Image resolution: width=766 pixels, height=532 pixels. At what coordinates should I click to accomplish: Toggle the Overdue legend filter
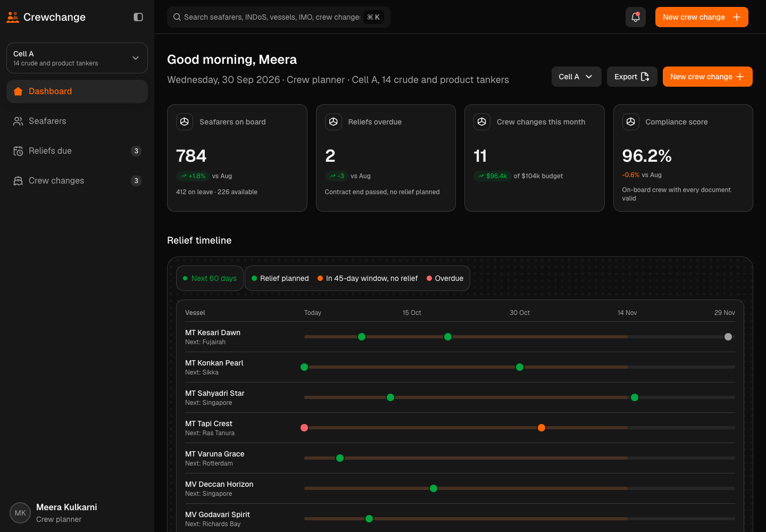click(x=445, y=278)
